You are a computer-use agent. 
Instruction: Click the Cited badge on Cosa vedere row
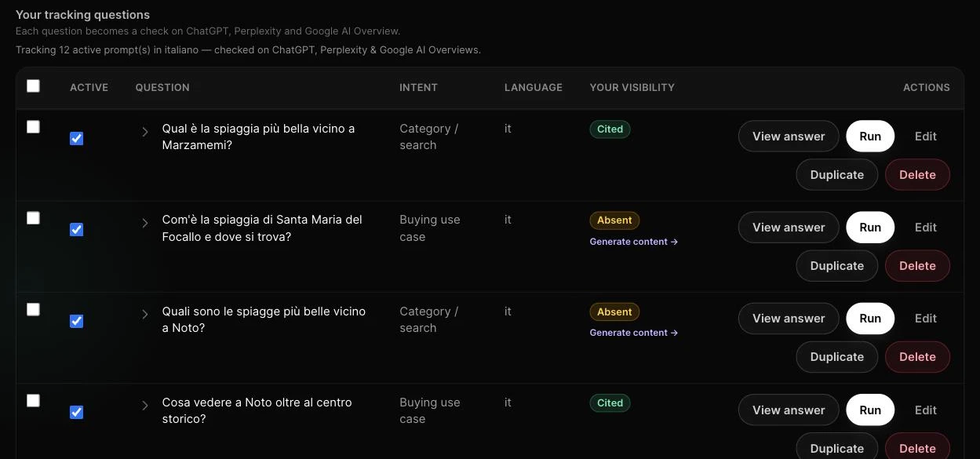[x=610, y=403]
